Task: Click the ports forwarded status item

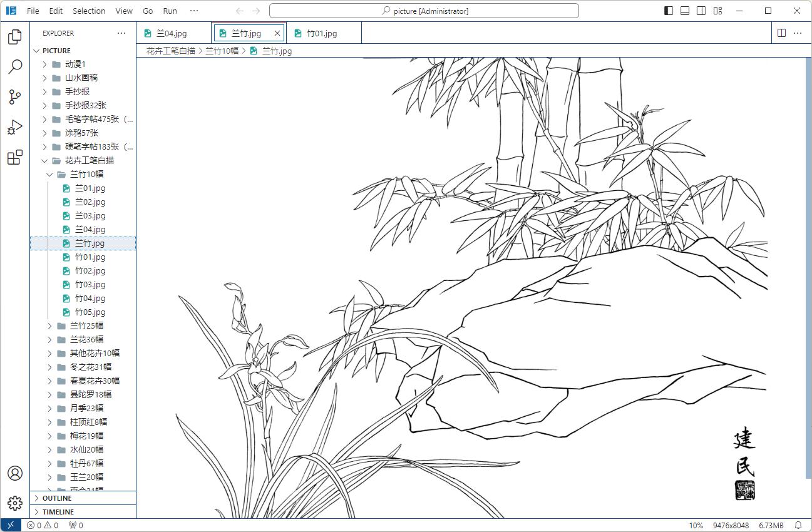Action: (x=76, y=525)
